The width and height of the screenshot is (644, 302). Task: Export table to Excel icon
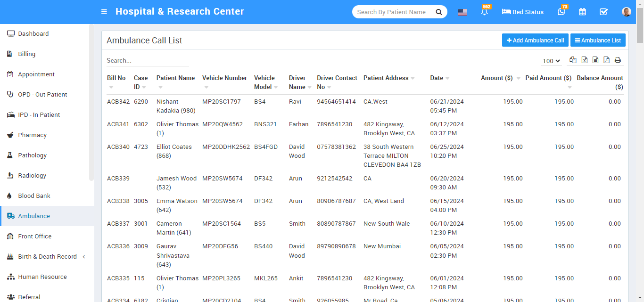point(585,60)
